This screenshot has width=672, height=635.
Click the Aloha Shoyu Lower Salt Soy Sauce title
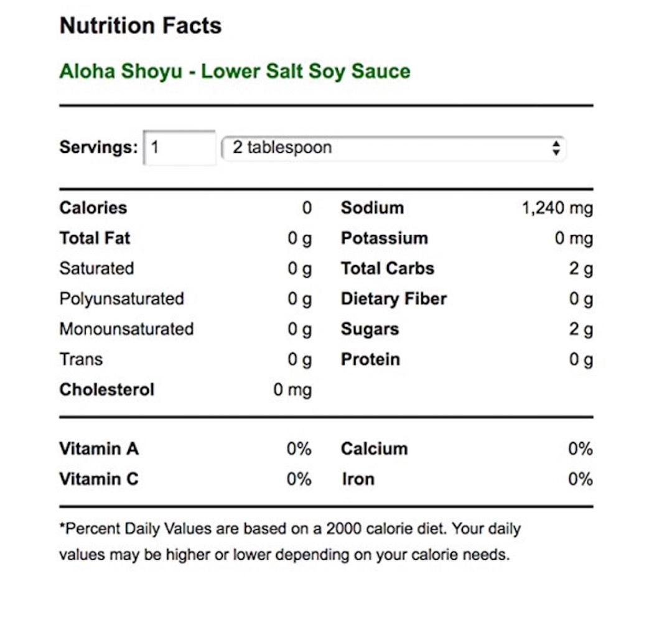235,72
